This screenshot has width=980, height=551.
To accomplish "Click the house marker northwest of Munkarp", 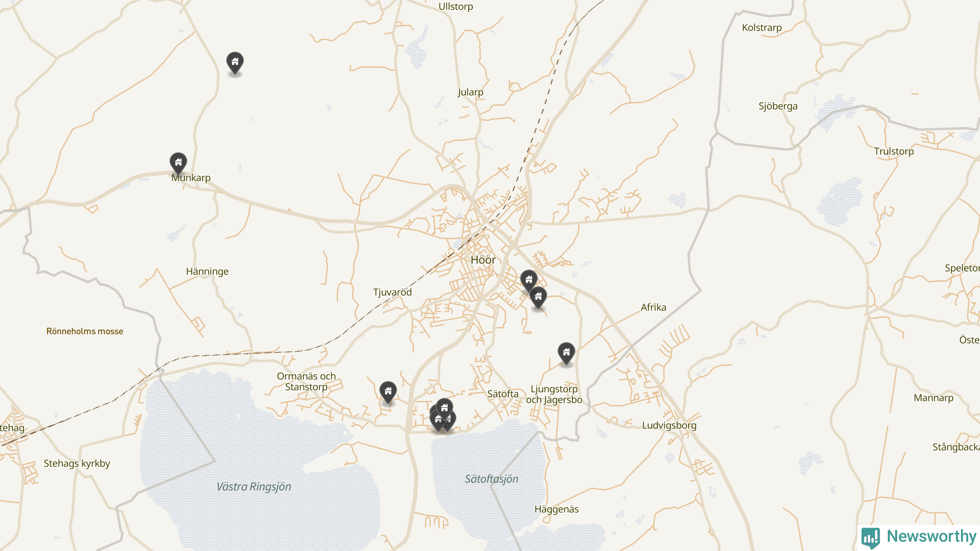I will coord(235,62).
